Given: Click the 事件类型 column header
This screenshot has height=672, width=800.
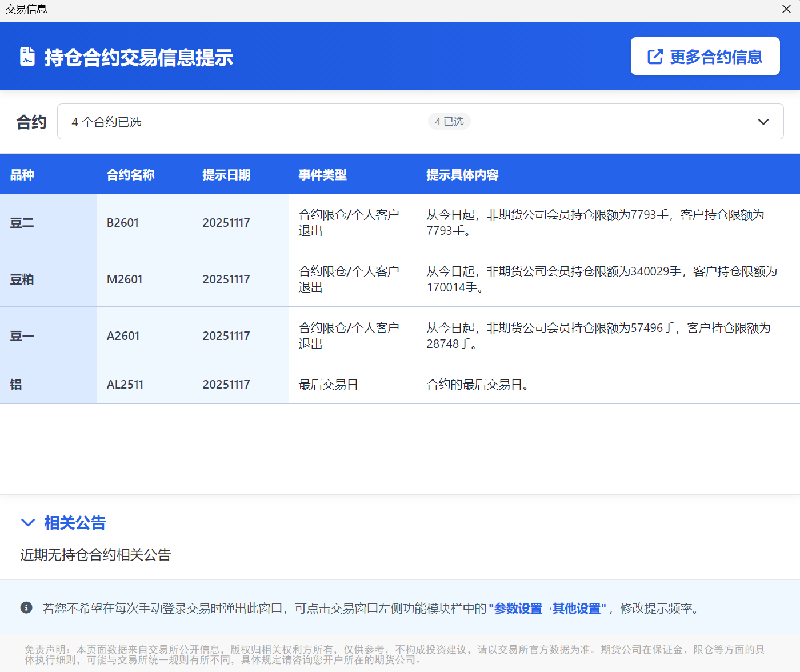Looking at the screenshot, I should [322, 175].
